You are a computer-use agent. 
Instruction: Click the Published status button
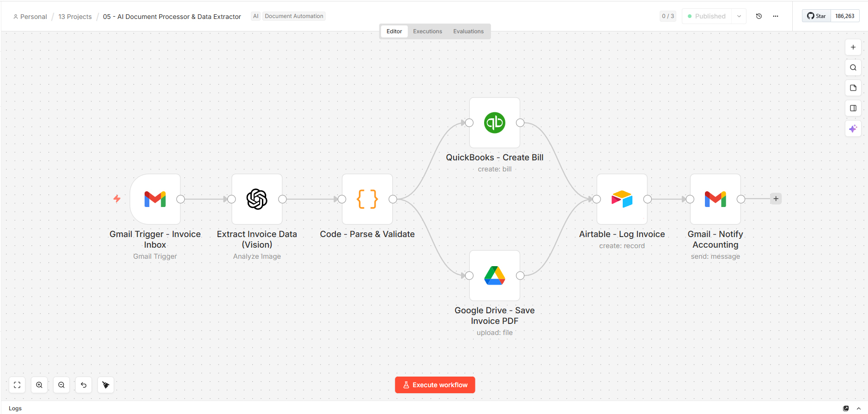707,16
